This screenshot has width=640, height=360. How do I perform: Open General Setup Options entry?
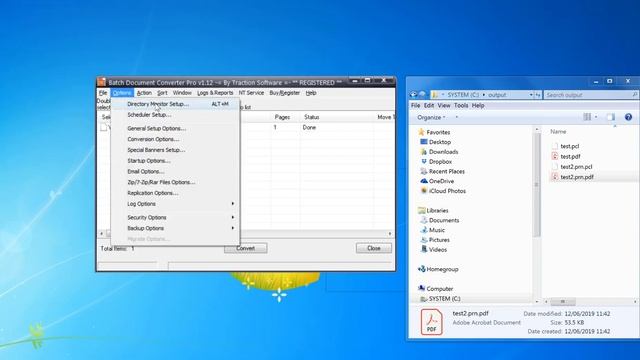tap(176, 129)
